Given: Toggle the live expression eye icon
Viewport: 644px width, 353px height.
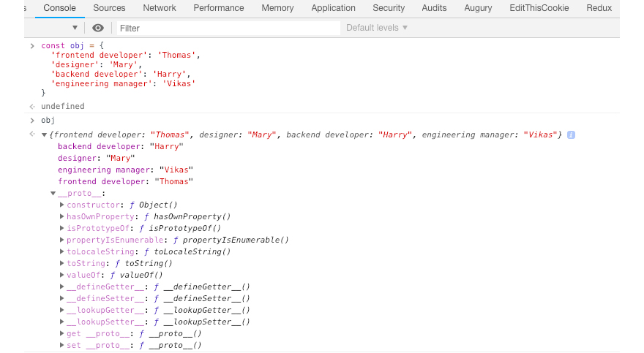Looking at the screenshot, I should tap(98, 28).
